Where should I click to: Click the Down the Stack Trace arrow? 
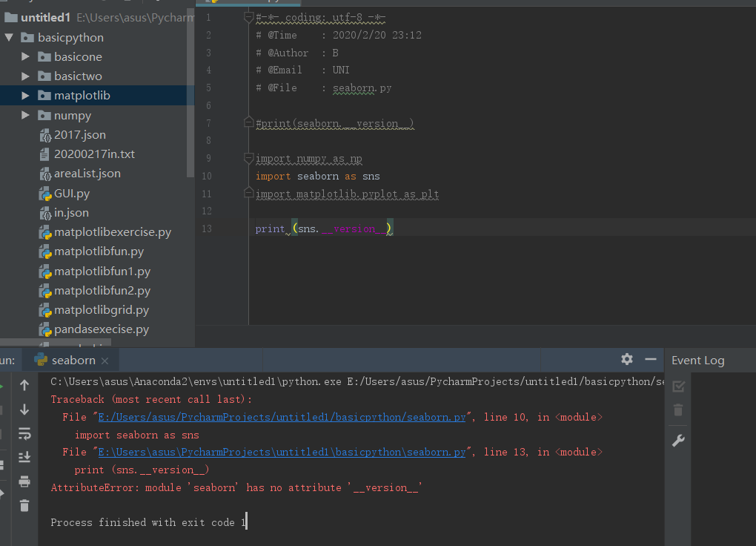point(24,409)
